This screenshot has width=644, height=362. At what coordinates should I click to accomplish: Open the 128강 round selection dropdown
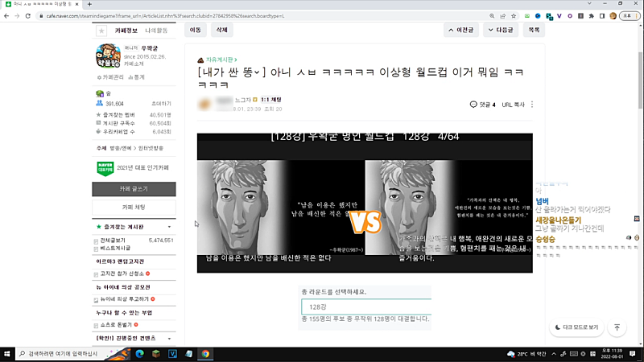[366, 307]
